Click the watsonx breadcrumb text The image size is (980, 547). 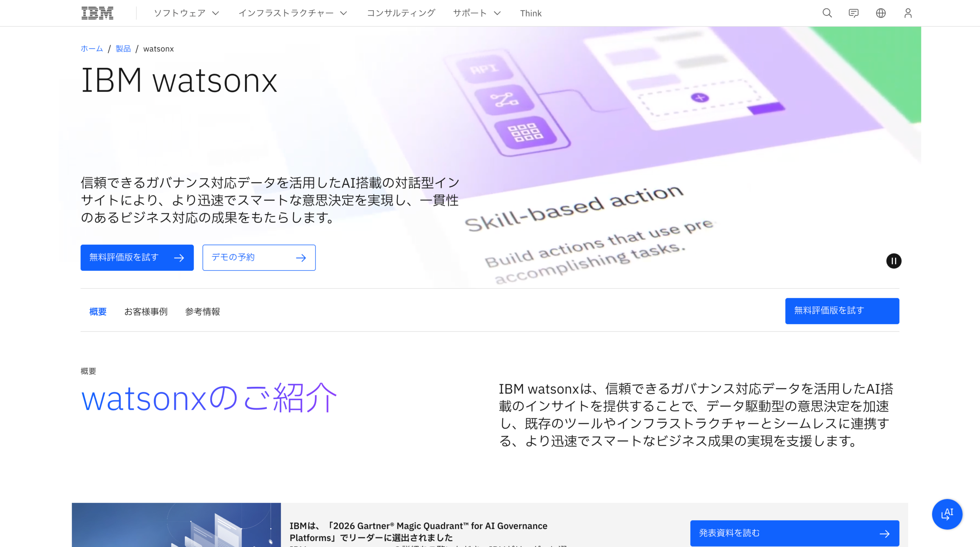click(158, 49)
